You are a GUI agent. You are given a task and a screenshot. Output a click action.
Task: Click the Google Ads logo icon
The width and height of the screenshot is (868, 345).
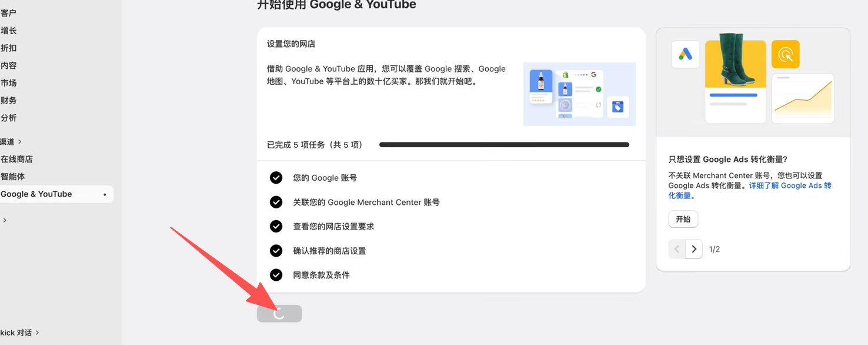point(686,54)
